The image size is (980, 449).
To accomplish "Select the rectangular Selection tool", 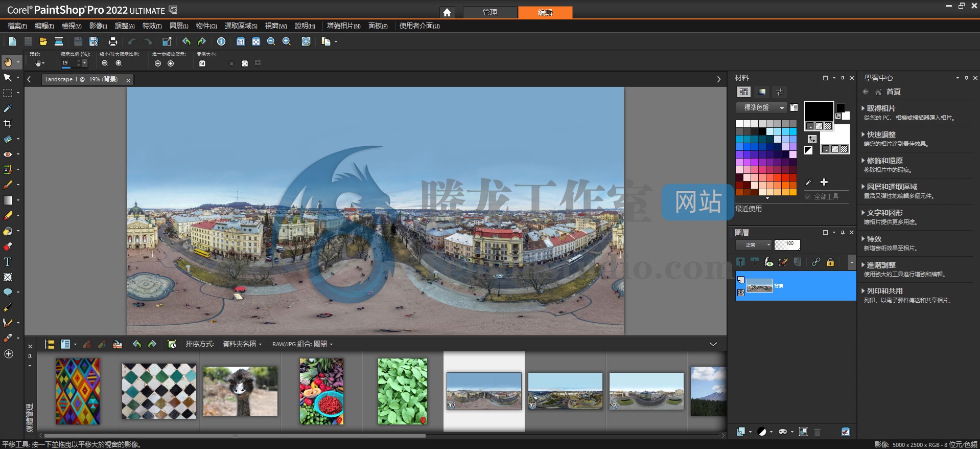I will [x=8, y=93].
